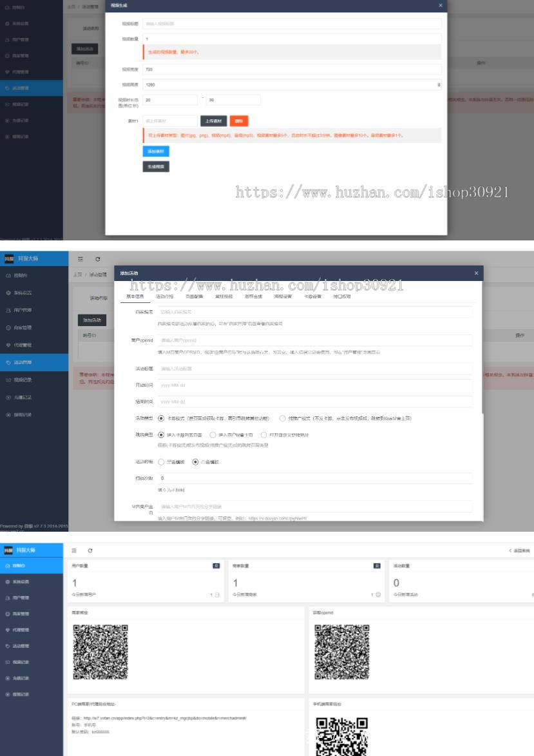Close the 添加活动 dialog with its X icon
This screenshot has height=756, width=534.
pos(476,273)
